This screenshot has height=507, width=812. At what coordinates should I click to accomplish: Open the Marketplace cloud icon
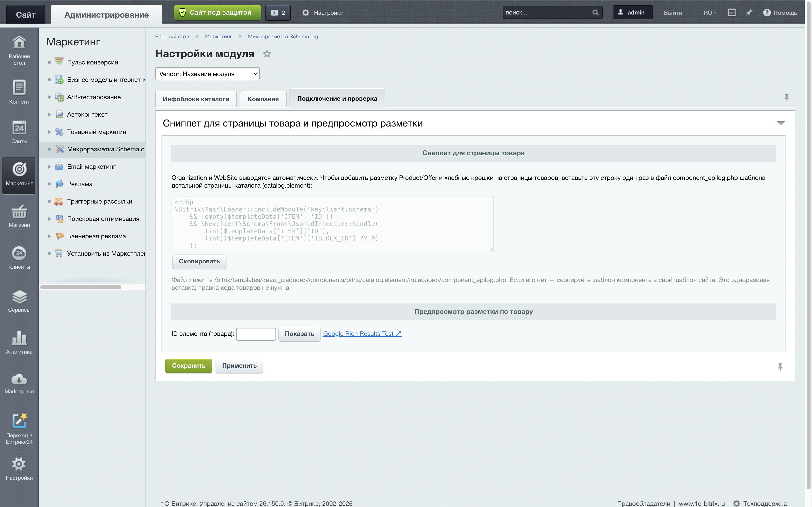[19, 379]
